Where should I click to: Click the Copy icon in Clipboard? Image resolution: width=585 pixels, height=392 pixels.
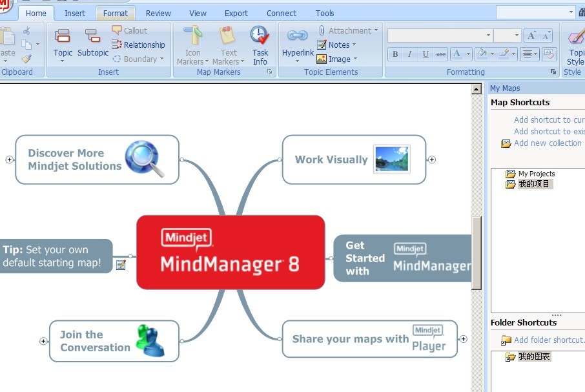tap(26, 45)
